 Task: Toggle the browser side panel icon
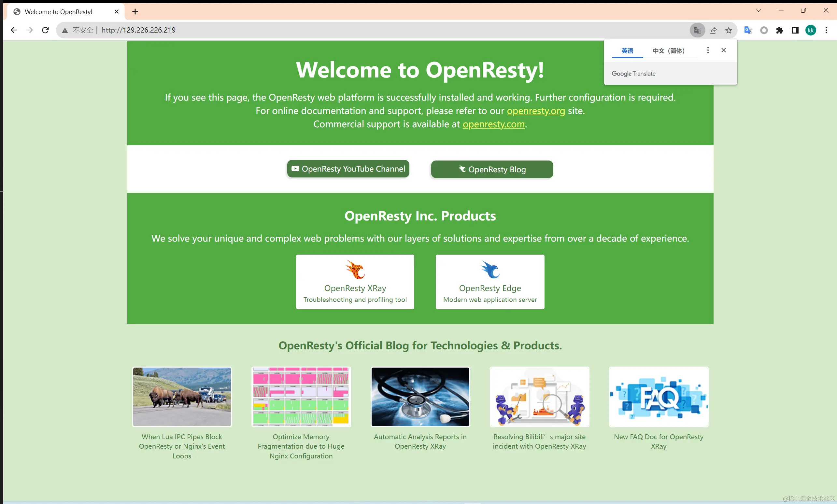tap(795, 30)
